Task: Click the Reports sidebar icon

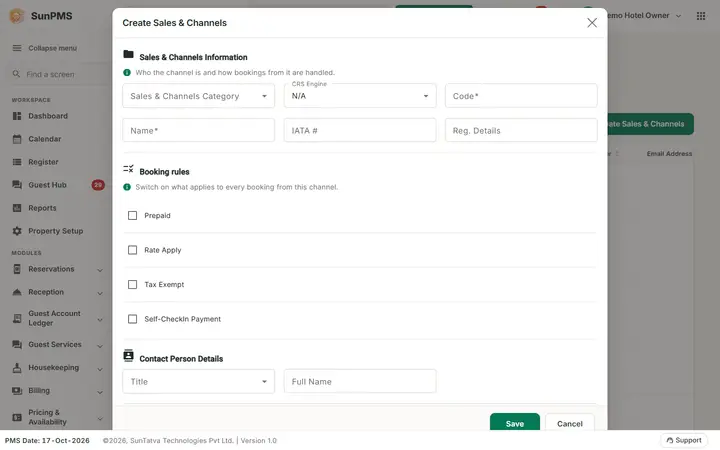Action: click(17, 208)
